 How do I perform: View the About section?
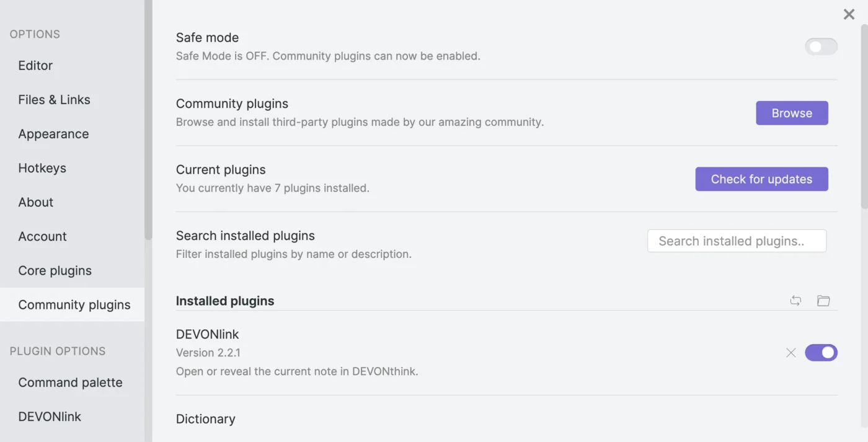(x=35, y=201)
